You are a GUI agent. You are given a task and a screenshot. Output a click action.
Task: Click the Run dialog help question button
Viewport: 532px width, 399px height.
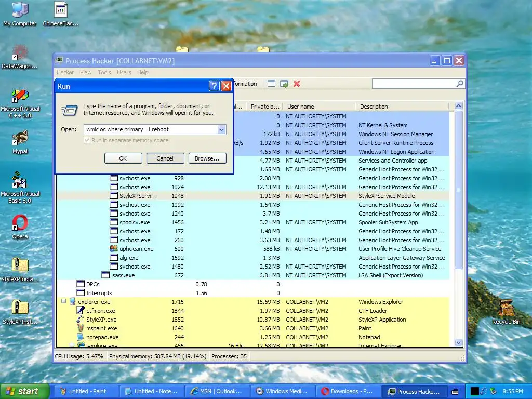click(214, 86)
